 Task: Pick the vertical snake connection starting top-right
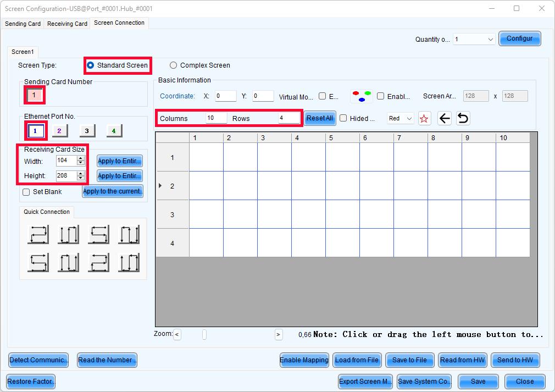129,234
